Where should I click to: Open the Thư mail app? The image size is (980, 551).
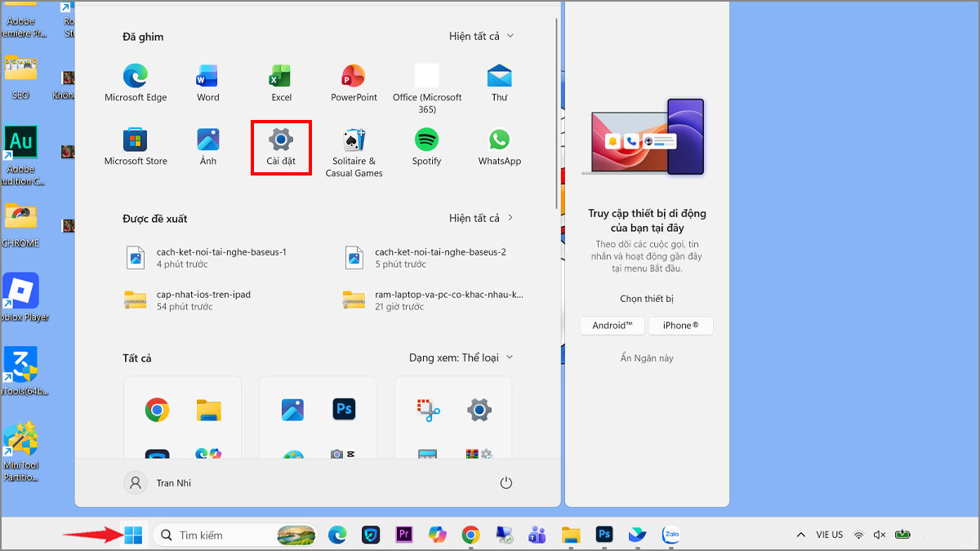(500, 83)
